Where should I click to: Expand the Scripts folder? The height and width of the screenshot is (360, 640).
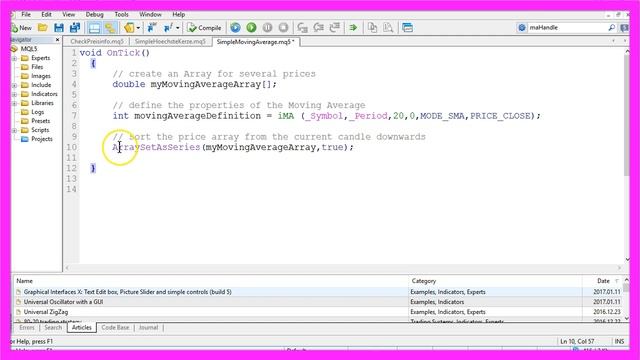tap(15, 130)
